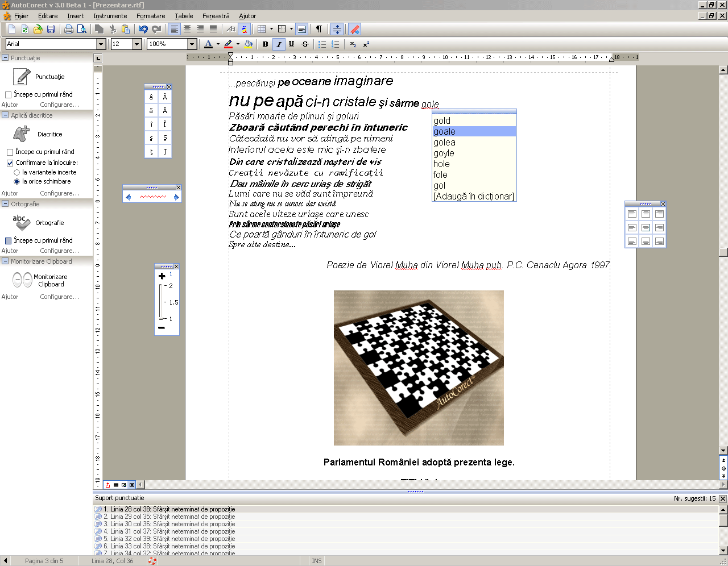This screenshot has width=728, height=566.
Task: Open the font name dropdown (Arial)
Action: pyautogui.click(x=101, y=44)
